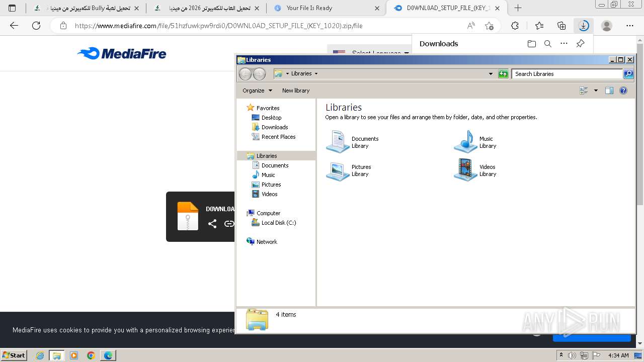Click the Edge address bar URL
Image resolution: width=644 pixels, height=362 pixels.
tap(218, 26)
